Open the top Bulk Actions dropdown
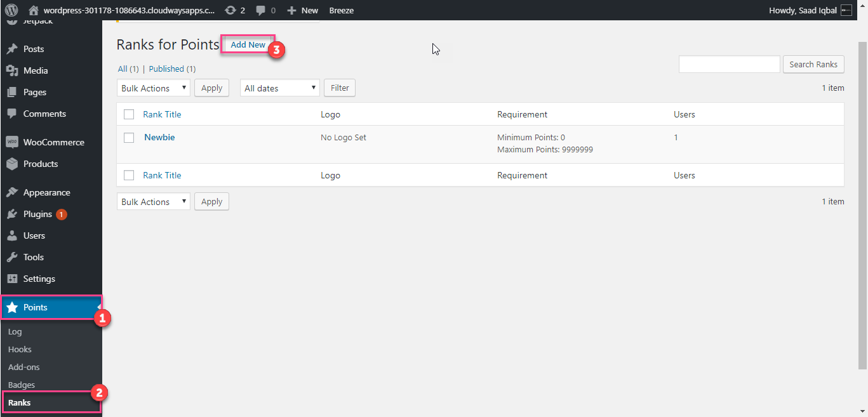 tap(154, 88)
